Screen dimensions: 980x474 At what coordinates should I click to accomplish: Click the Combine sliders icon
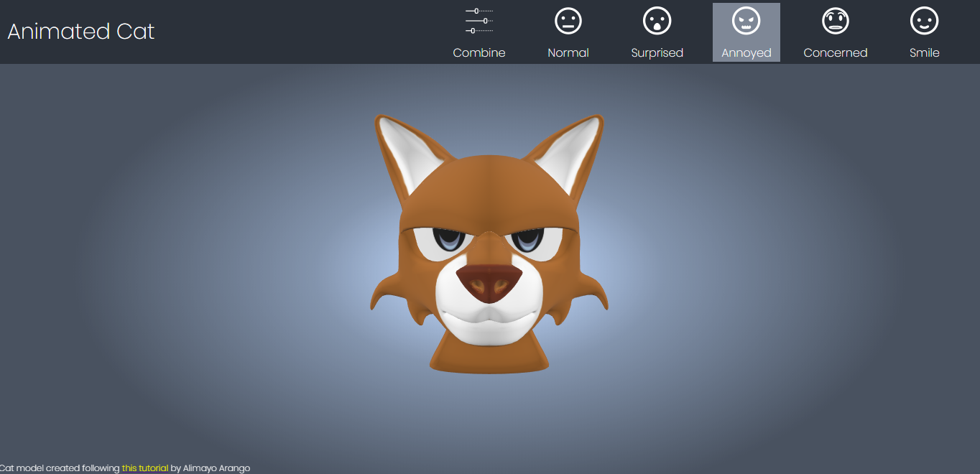[x=479, y=21]
